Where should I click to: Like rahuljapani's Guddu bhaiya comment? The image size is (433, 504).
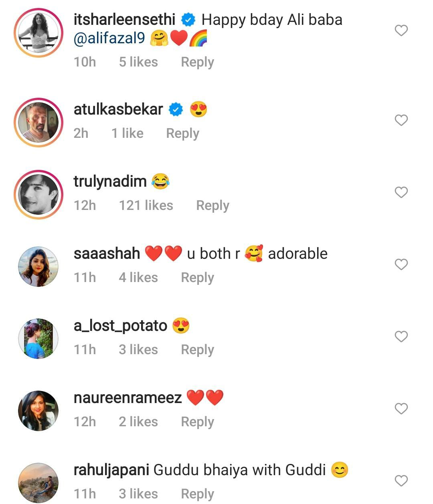[x=401, y=481]
